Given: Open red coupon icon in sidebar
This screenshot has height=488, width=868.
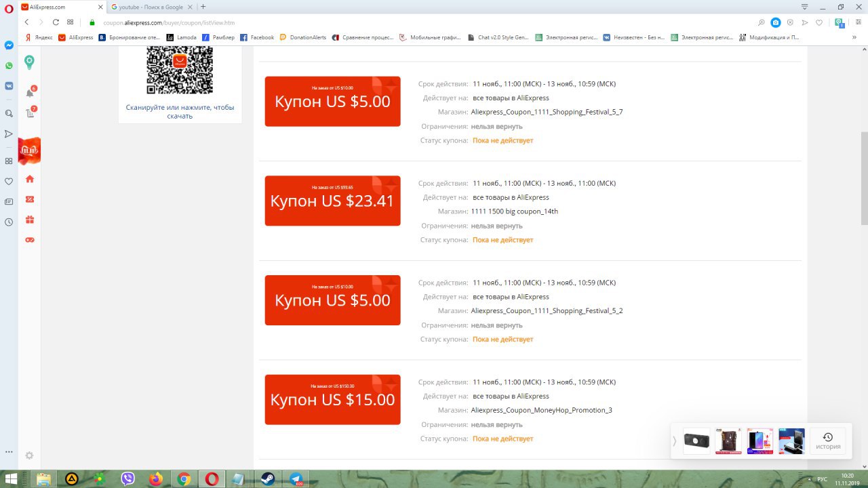Looking at the screenshot, I should tap(30, 199).
